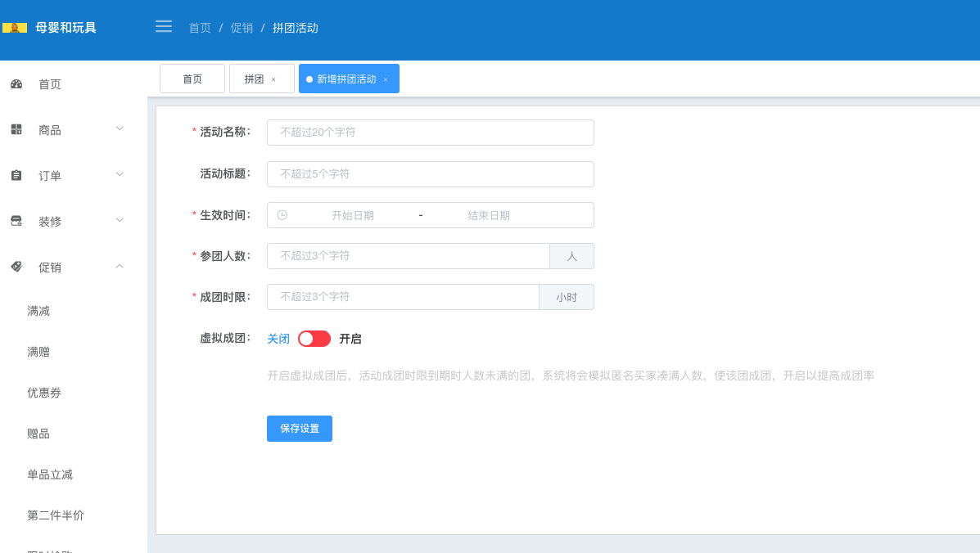Collapse the 促销 menu chevron
This screenshot has height=553, width=980.
[x=120, y=267]
